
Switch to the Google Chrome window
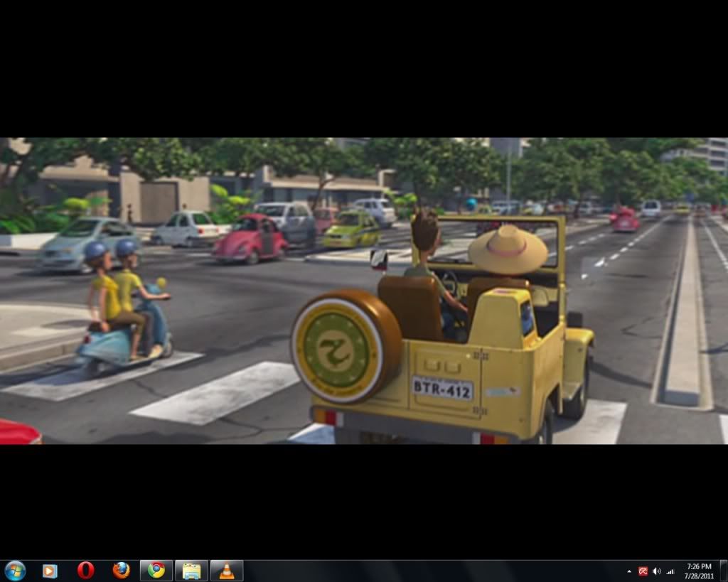coord(156,571)
